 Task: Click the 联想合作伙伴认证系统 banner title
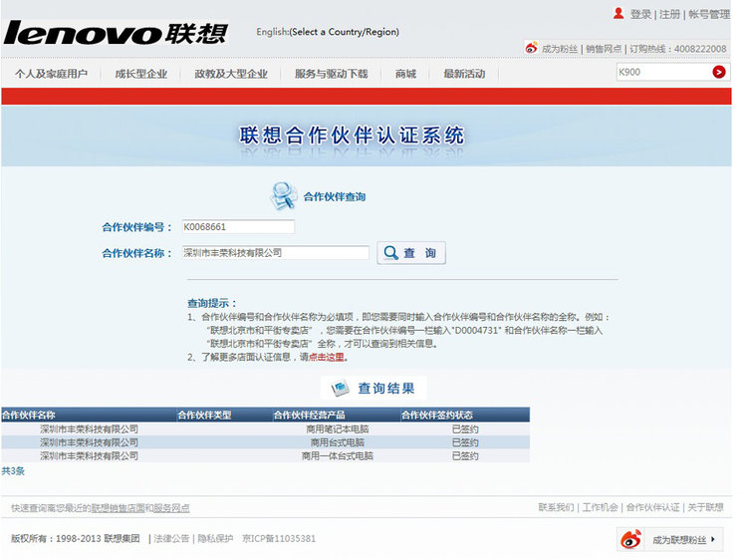tap(352, 136)
